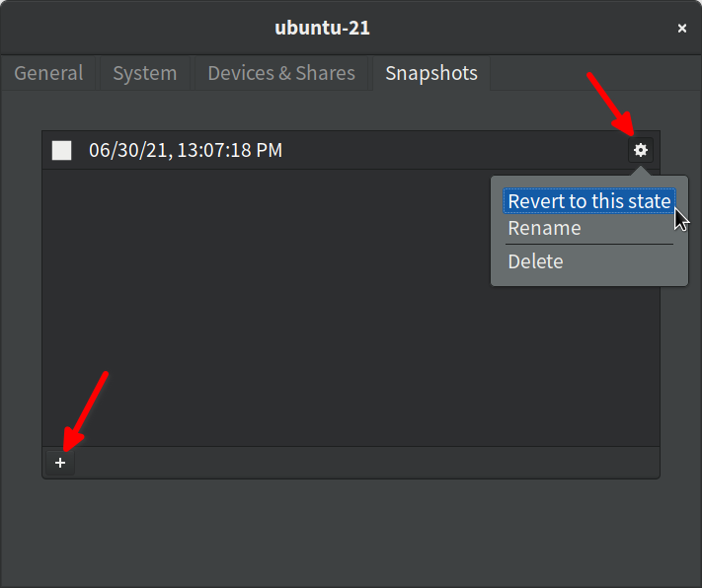
Task: Close the ubuntu-21 properties window
Action: pyautogui.click(x=682, y=29)
